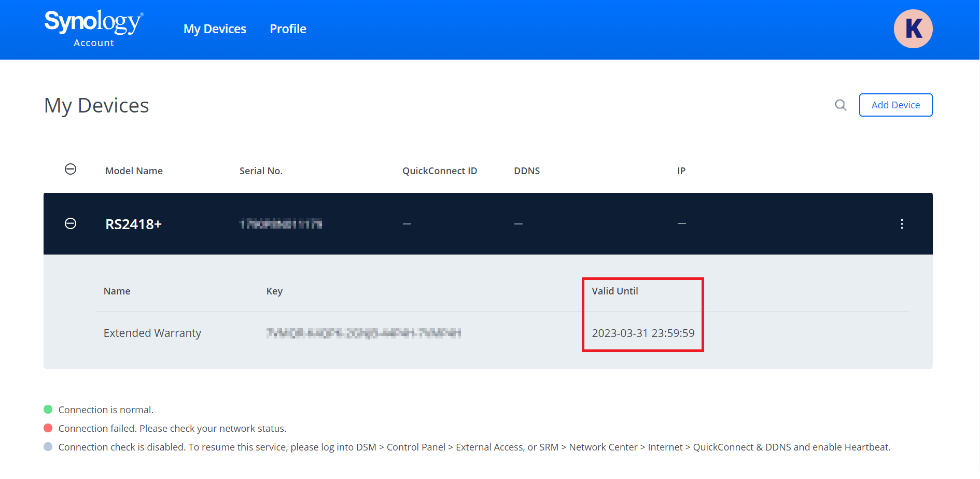Screen dimensions: 980x479
Task: Select the RS2418+ model name
Action: pyautogui.click(x=133, y=224)
